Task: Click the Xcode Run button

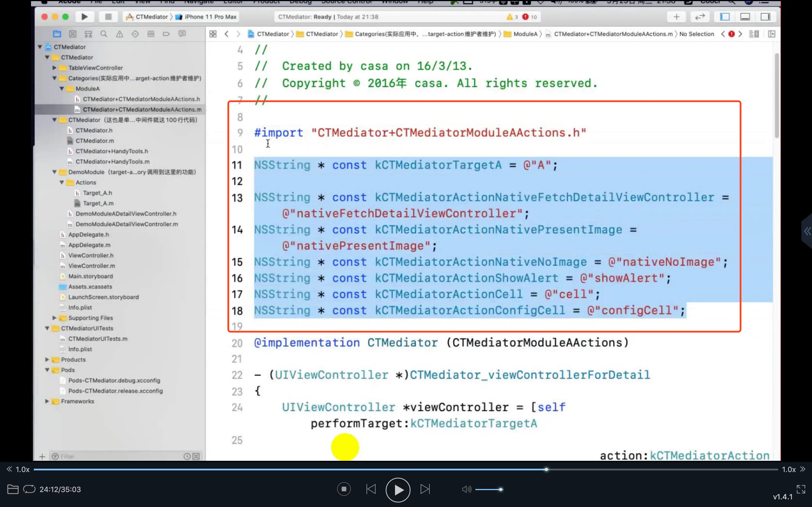Action: [x=85, y=17]
